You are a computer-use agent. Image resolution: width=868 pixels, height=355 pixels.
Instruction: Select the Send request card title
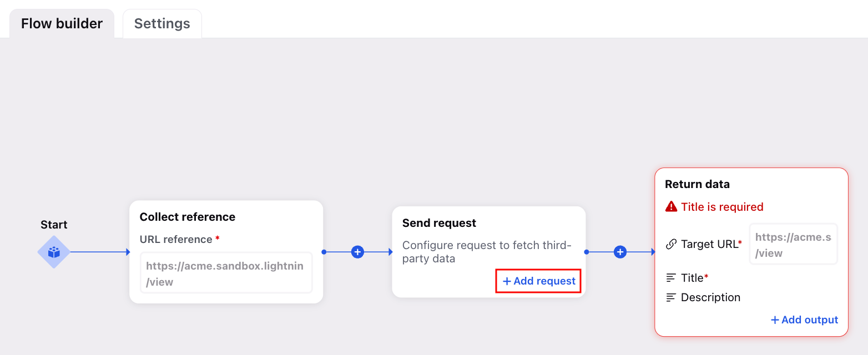(439, 223)
